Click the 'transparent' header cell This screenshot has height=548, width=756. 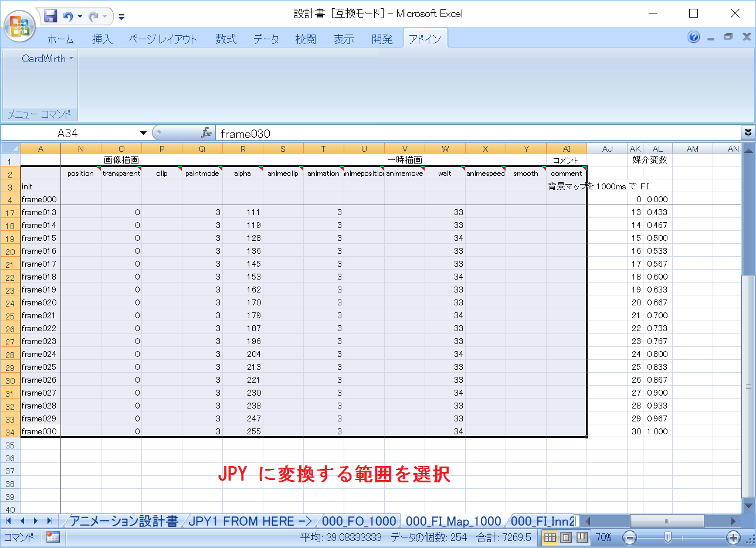121,173
